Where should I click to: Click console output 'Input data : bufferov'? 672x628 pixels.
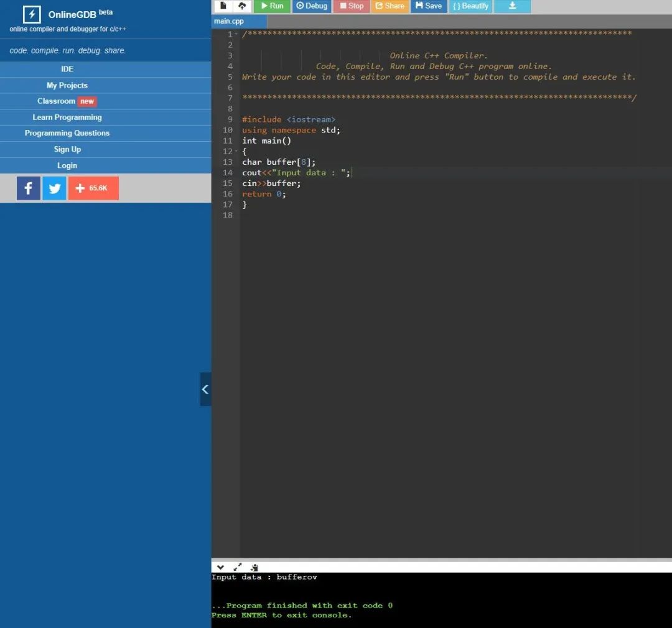pos(264,577)
